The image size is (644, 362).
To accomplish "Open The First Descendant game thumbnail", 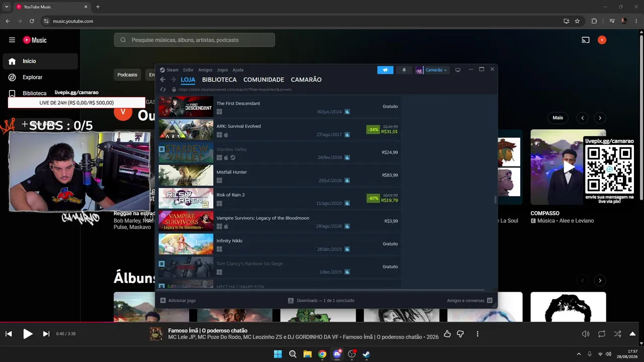I will [x=186, y=107].
